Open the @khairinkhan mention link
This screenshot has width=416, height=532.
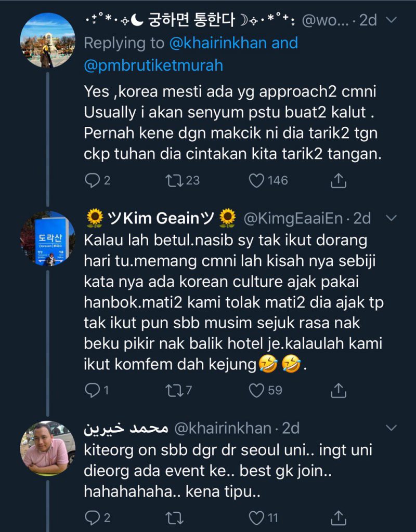[217, 43]
